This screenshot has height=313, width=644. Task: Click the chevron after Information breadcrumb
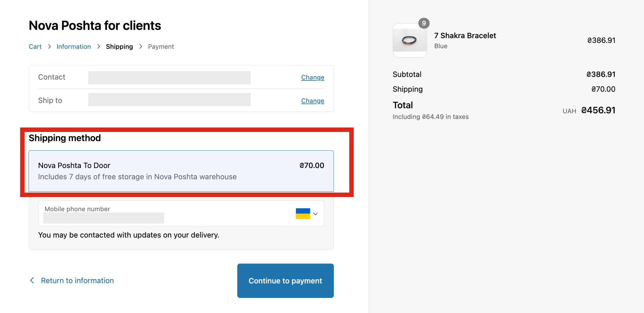tap(99, 46)
